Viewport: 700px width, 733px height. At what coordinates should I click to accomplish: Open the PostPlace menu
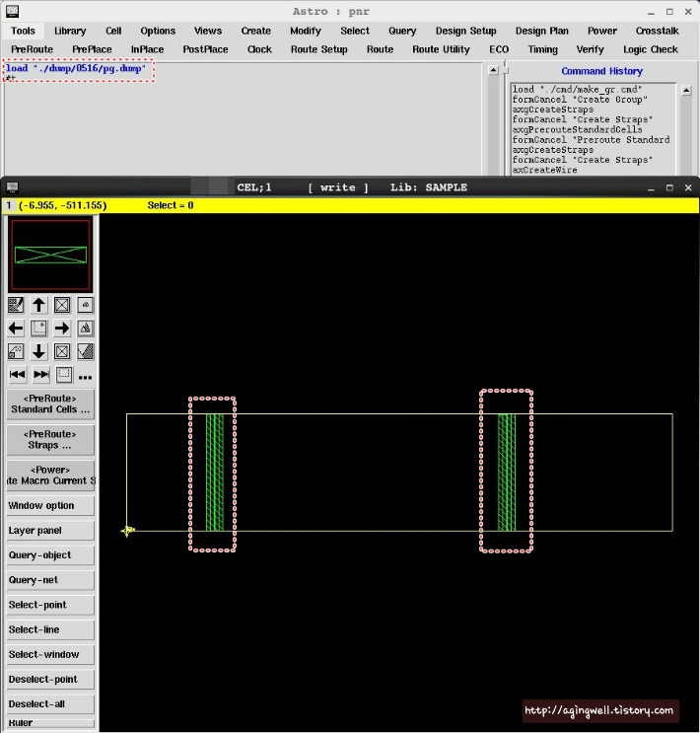pyautogui.click(x=206, y=49)
